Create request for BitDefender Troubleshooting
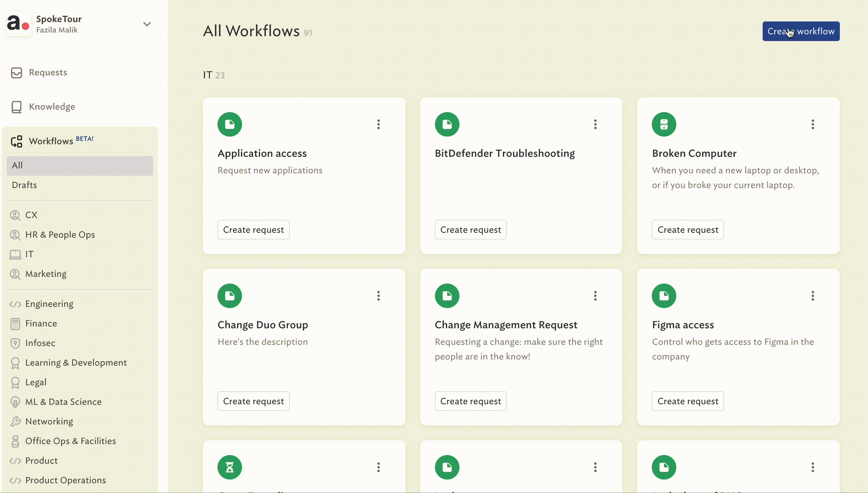 [470, 230]
